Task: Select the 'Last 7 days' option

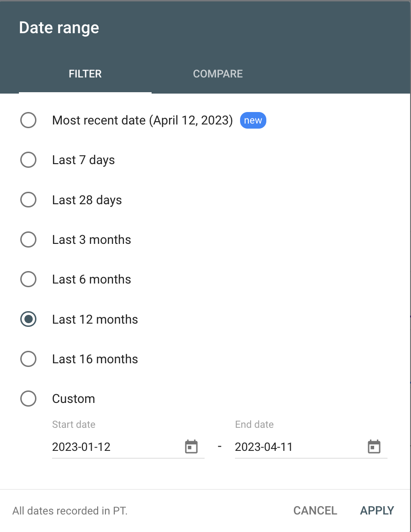Action: pyautogui.click(x=28, y=160)
